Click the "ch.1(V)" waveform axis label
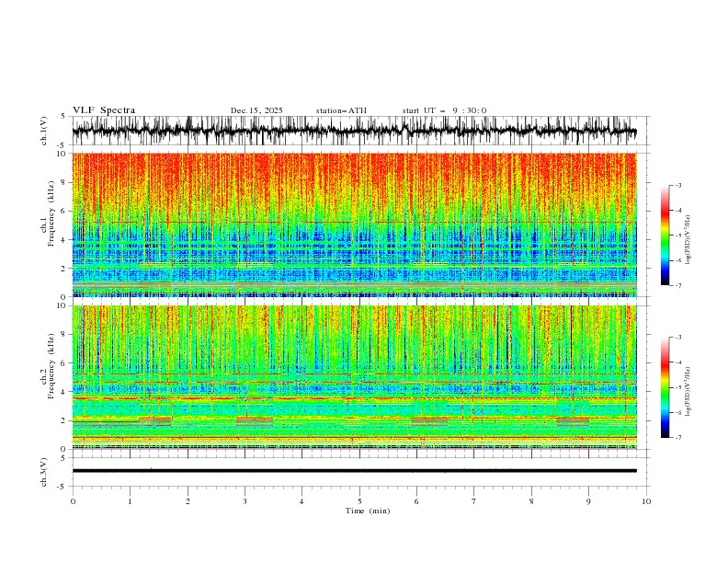 click(x=44, y=131)
